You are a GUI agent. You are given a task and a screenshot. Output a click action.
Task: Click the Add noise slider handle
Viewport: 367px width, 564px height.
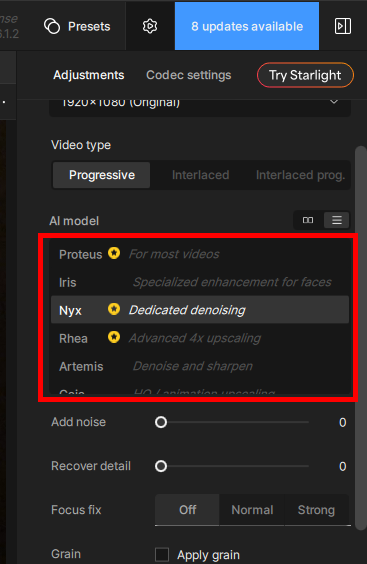click(161, 422)
